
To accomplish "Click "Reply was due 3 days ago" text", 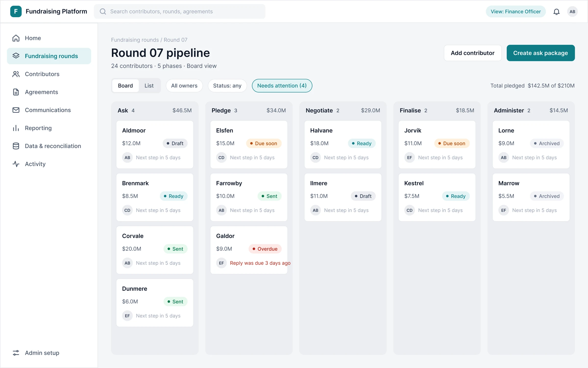I will pyautogui.click(x=260, y=263).
